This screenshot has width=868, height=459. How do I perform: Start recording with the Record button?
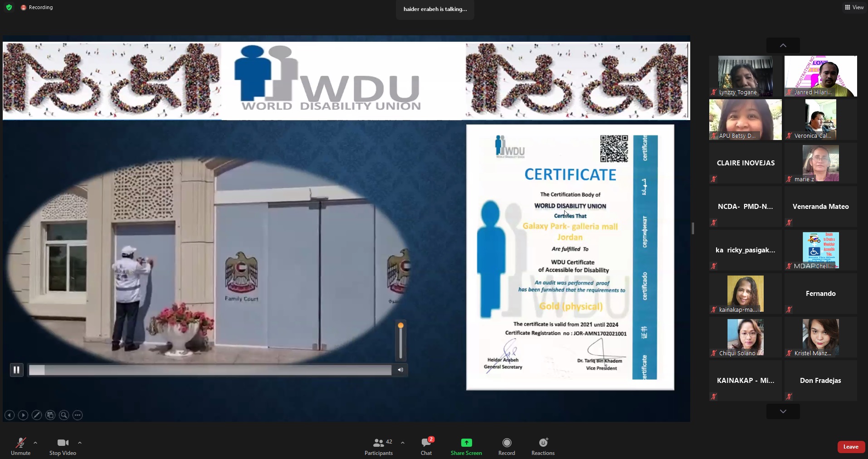[507, 446]
